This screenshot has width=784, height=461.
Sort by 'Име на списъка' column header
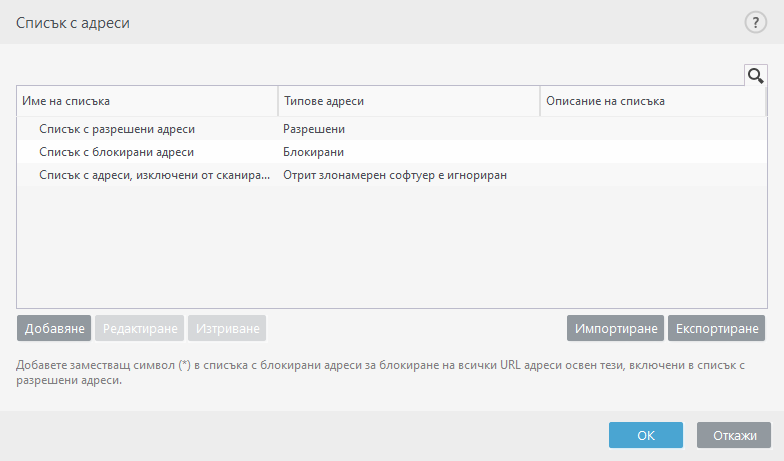tap(148, 101)
